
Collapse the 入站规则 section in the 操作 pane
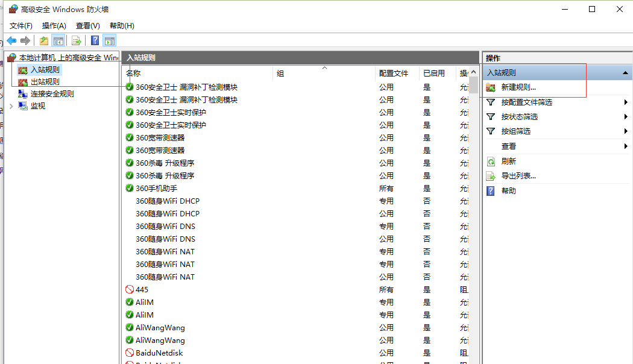(625, 73)
